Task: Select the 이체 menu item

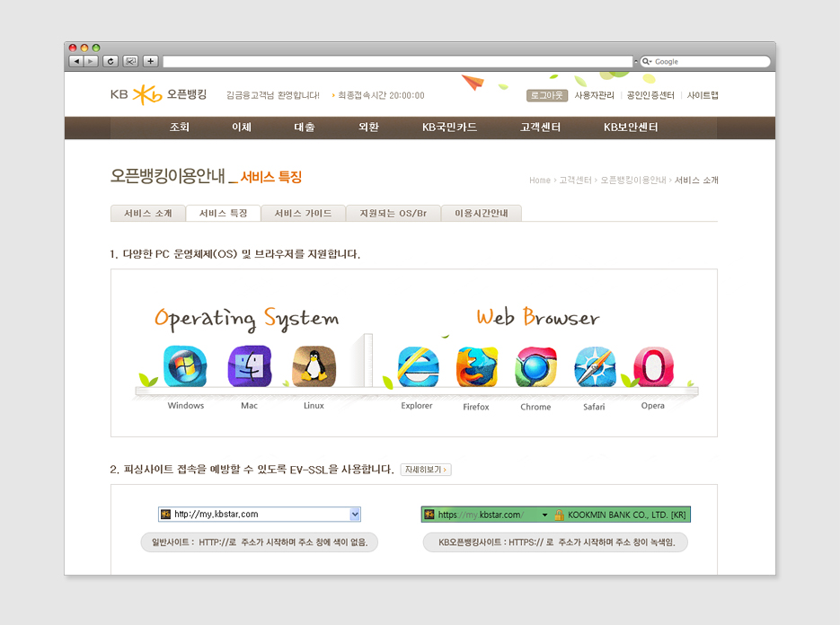Action: click(x=242, y=127)
